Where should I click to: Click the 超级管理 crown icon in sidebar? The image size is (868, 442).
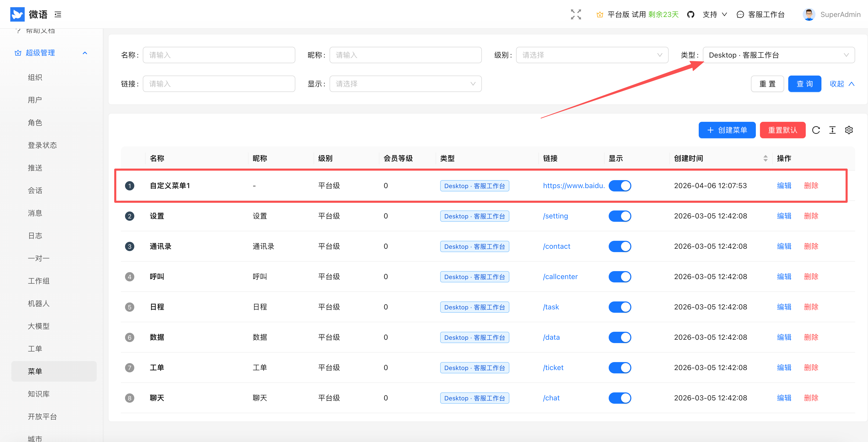pyautogui.click(x=18, y=53)
